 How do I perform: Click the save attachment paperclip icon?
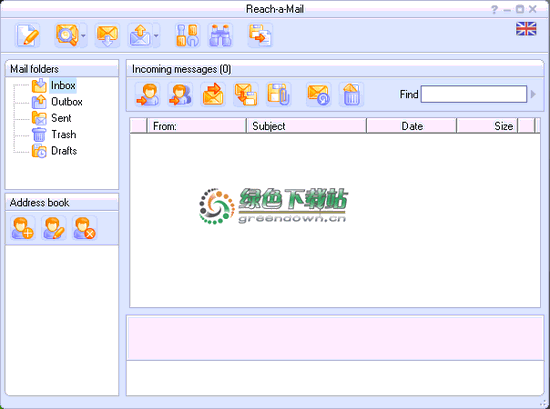279,94
